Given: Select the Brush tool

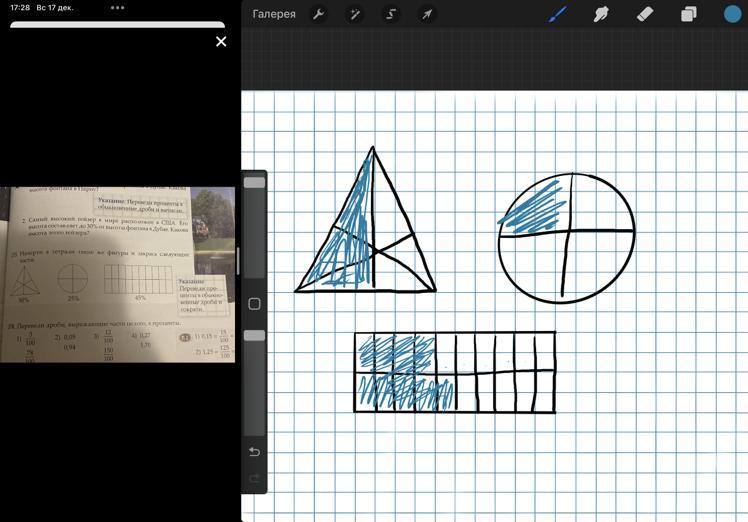Looking at the screenshot, I should (558, 14).
